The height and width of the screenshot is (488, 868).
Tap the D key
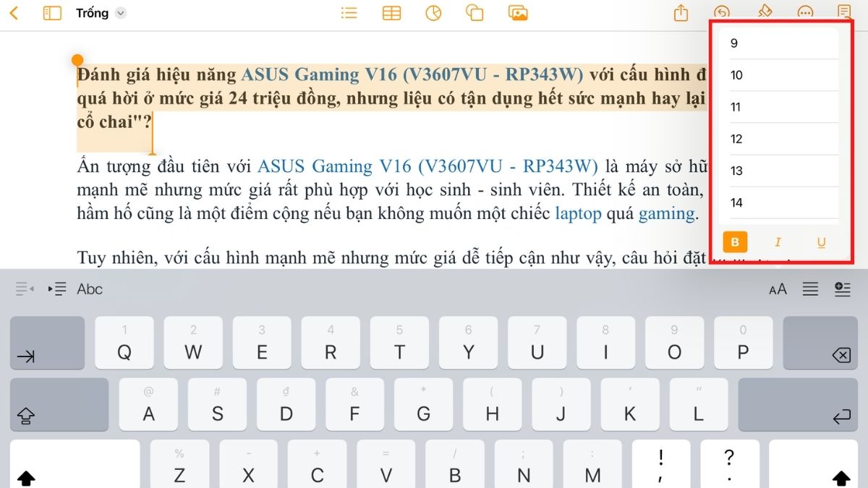[286, 405]
